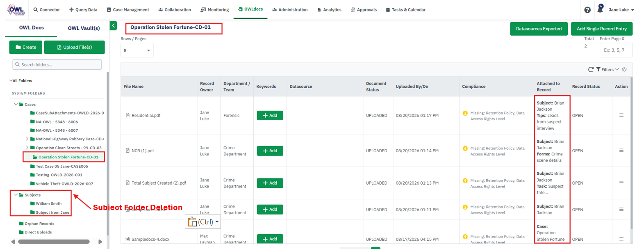This screenshot has height=249, width=644.
Task: Select the OWL Docs tab
Action: pyautogui.click(x=32, y=27)
